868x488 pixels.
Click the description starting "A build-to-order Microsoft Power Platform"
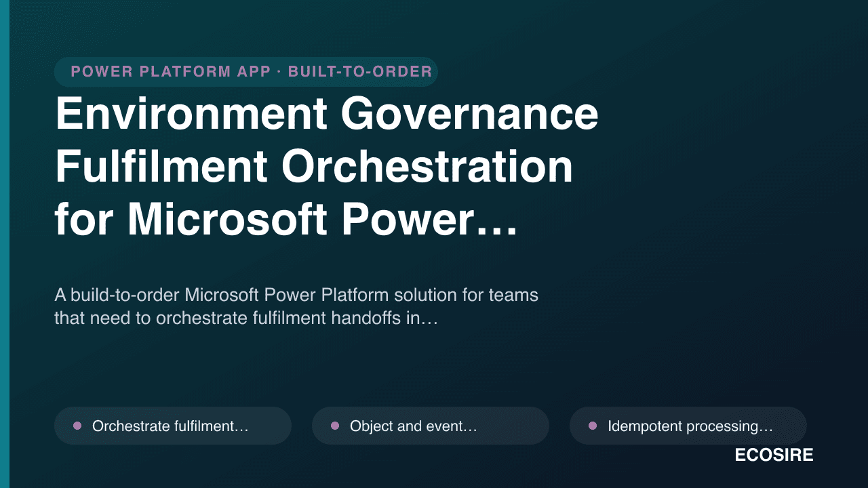pyautogui.click(x=296, y=306)
